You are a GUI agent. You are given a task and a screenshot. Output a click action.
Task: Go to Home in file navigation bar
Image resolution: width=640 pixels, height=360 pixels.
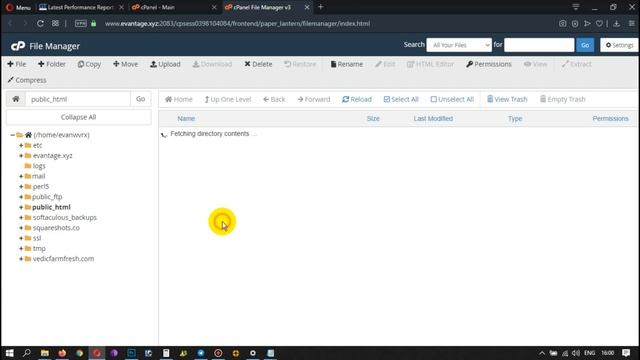coord(178,99)
